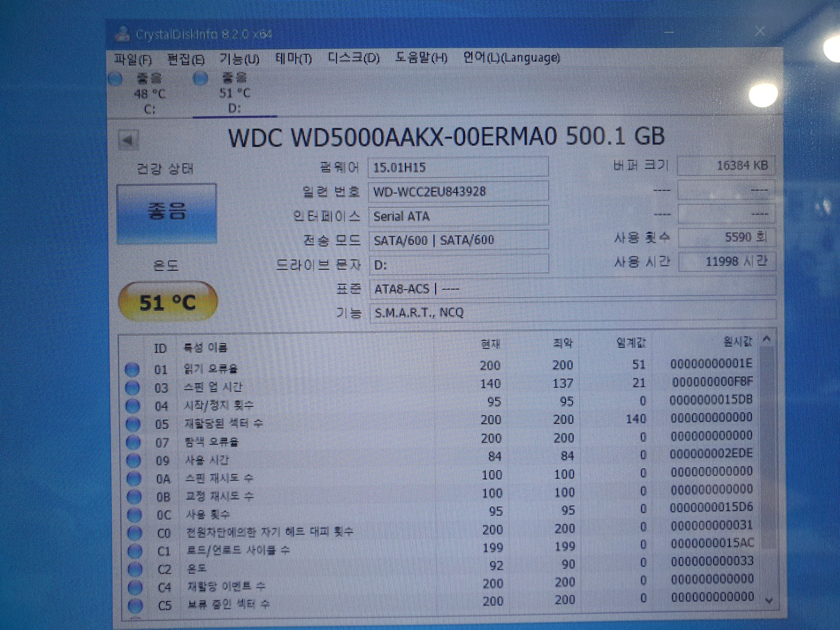This screenshot has width=840, height=630.
Task: Click the status circle of attribute 0B
Action: (x=134, y=497)
